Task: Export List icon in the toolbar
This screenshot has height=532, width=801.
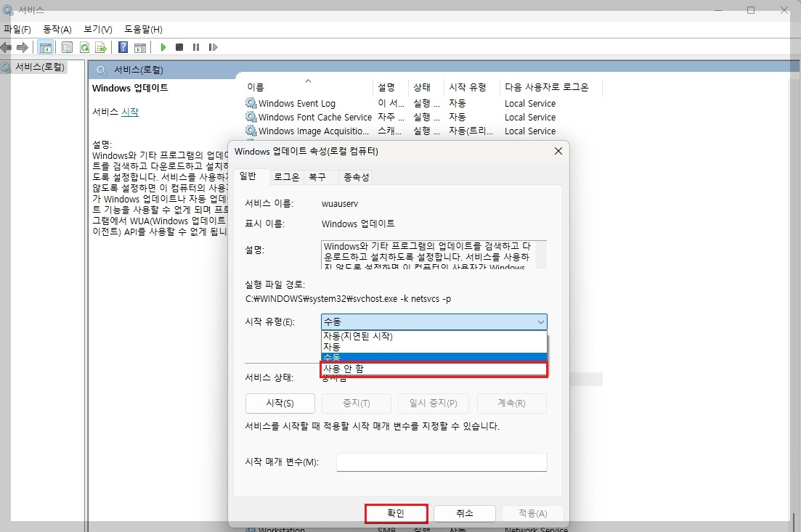Action: (101, 47)
